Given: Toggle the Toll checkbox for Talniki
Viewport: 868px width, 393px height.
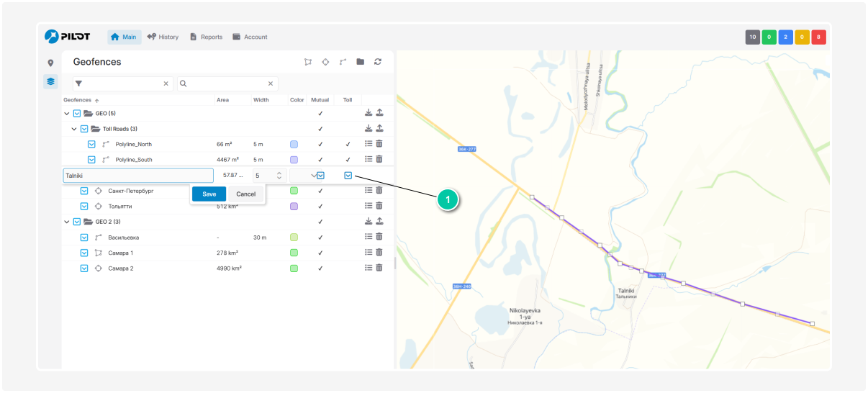Looking at the screenshot, I should (x=348, y=175).
